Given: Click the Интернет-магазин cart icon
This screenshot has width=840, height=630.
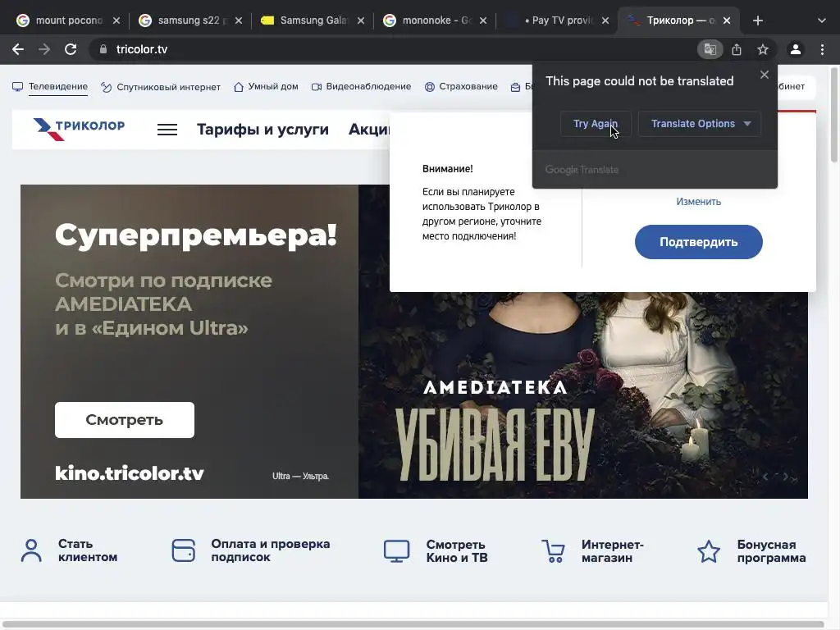Looking at the screenshot, I should pyautogui.click(x=553, y=551).
